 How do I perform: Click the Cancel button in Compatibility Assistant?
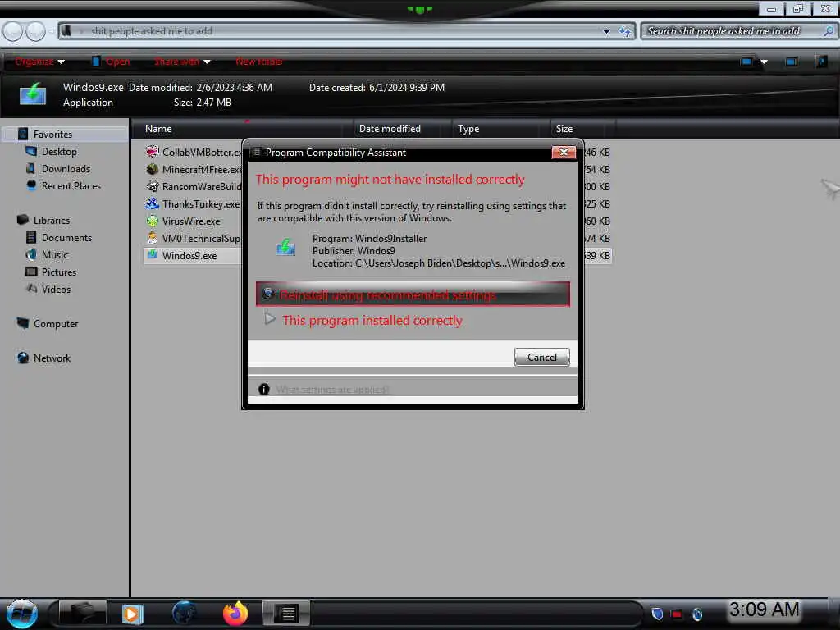coord(541,358)
